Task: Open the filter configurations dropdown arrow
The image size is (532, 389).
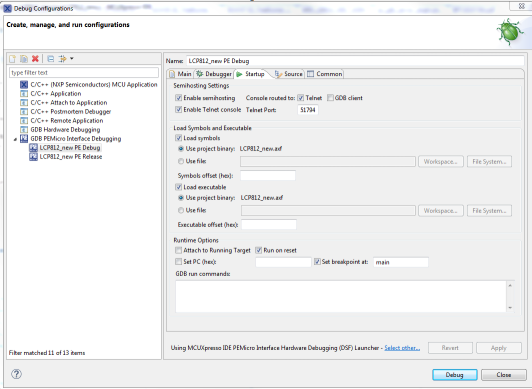Action: point(72,59)
